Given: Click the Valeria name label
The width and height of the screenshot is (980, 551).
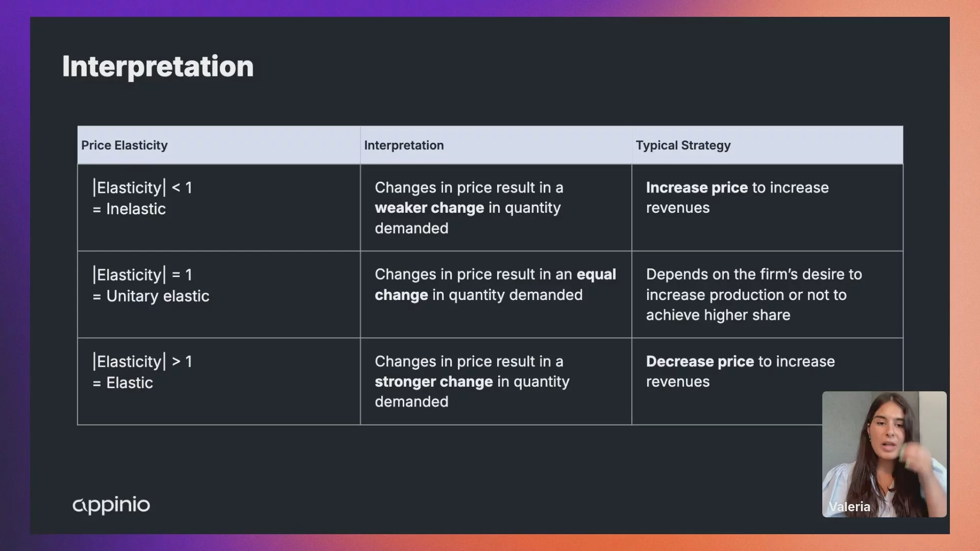Looking at the screenshot, I should (x=849, y=507).
